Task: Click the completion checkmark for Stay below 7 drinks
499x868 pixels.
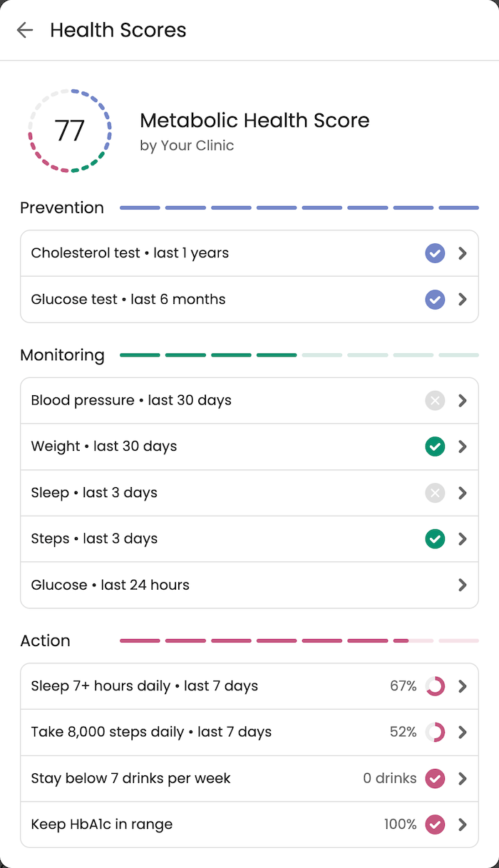Action: [435, 778]
